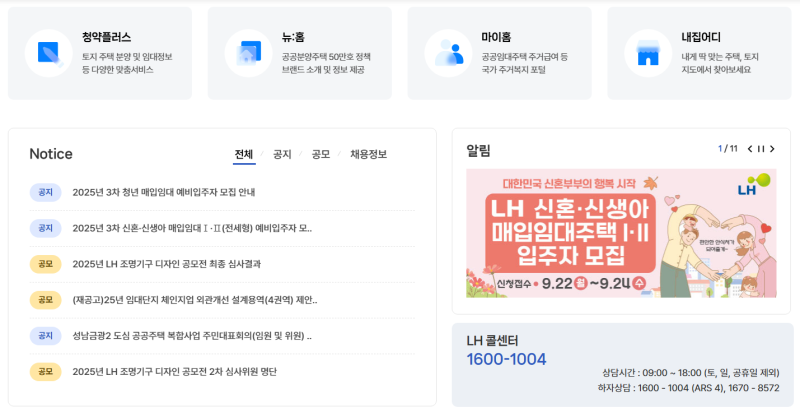800x417 pixels.
Task: Switch to the 채용정보 notice tab
Action: pos(368,154)
